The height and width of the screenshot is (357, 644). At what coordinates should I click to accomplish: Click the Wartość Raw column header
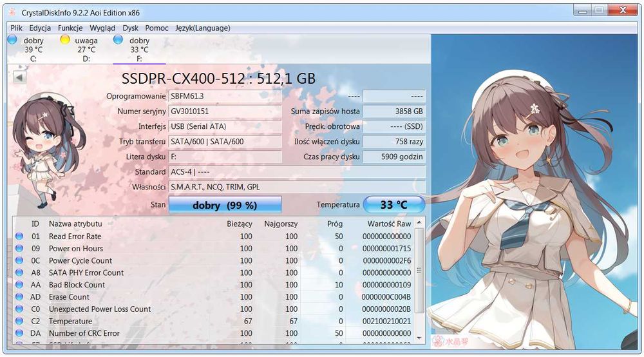pyautogui.click(x=389, y=224)
